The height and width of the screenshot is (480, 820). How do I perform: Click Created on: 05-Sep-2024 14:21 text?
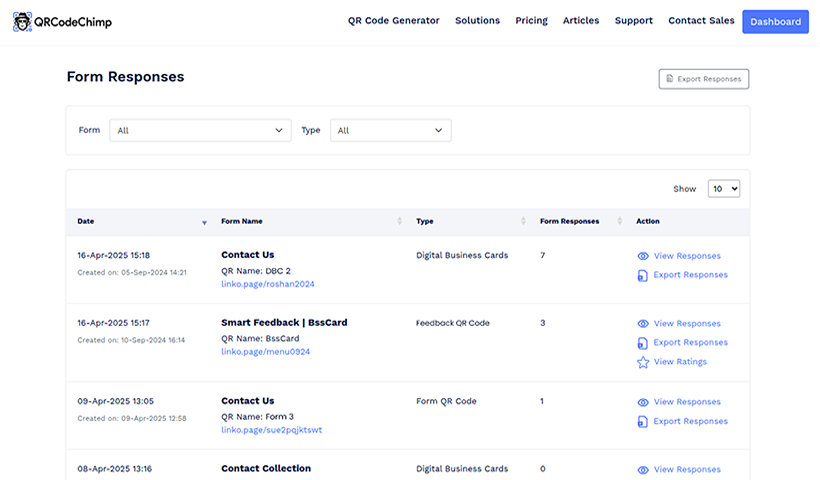[x=132, y=272]
